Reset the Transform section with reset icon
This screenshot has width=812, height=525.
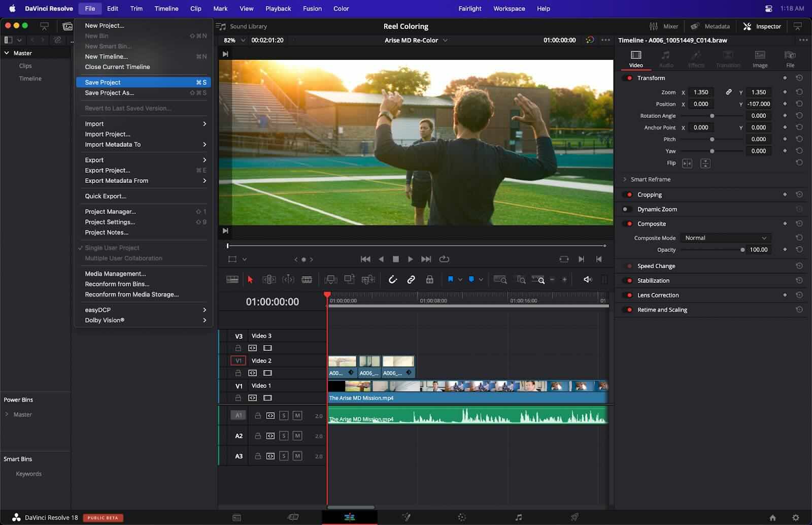pyautogui.click(x=799, y=78)
